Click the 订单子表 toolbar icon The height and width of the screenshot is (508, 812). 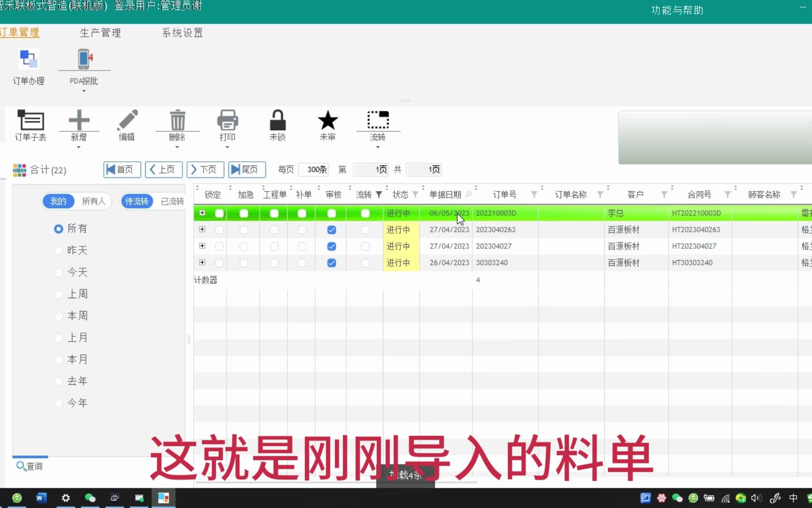pos(31,120)
